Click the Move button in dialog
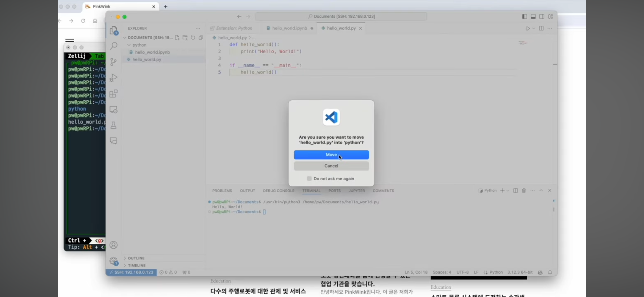 [x=331, y=155]
